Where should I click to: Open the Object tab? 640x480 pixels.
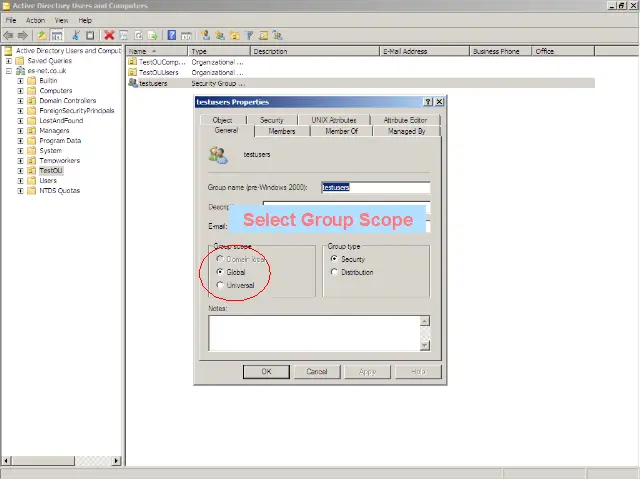coord(223,120)
